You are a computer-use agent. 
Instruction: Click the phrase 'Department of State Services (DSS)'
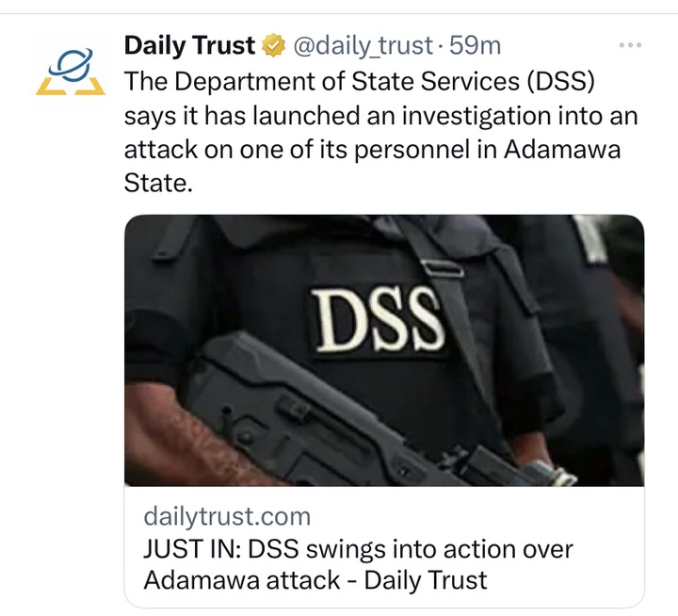click(x=385, y=81)
